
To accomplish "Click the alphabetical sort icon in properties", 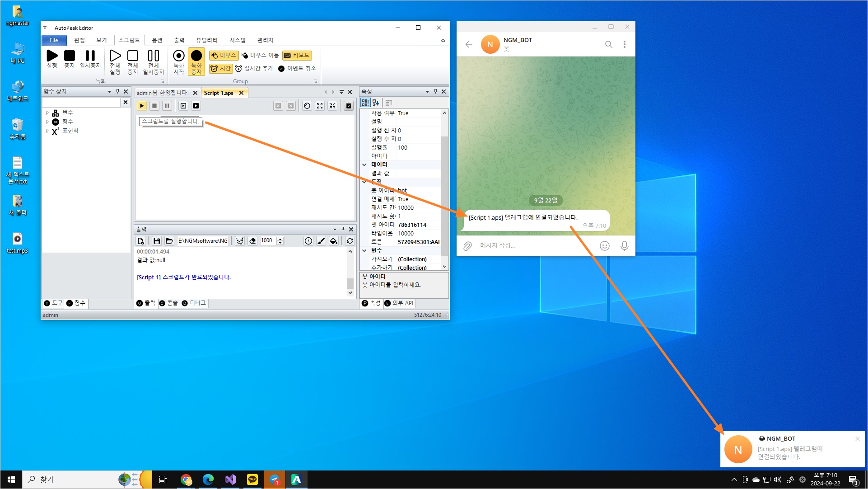I will click(x=376, y=103).
